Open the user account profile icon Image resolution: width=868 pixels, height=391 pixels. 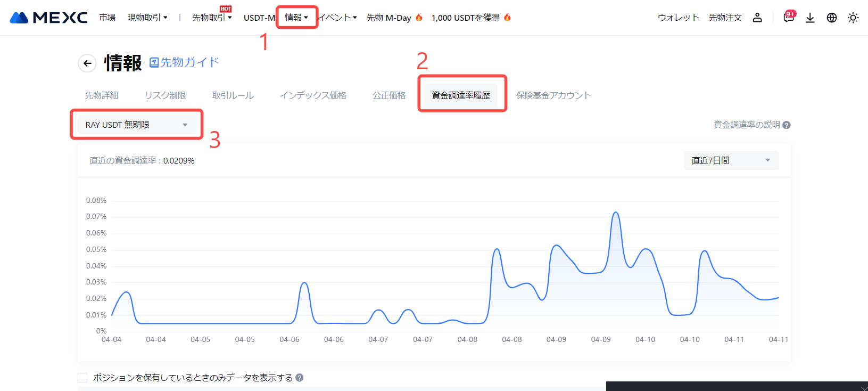[757, 18]
